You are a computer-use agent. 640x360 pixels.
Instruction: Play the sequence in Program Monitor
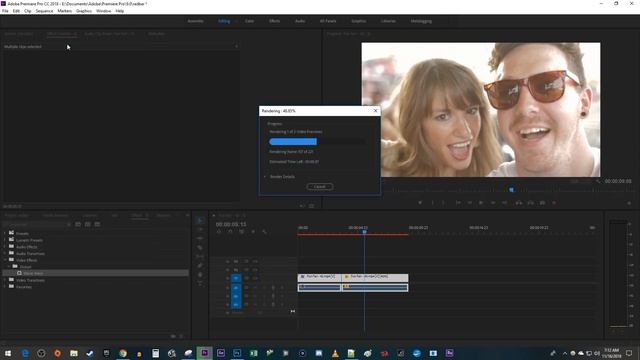[x=481, y=203]
